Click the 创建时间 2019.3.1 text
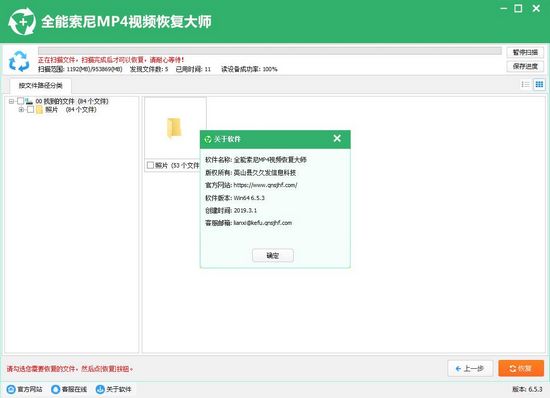The height and width of the screenshot is (398, 550). [231, 211]
